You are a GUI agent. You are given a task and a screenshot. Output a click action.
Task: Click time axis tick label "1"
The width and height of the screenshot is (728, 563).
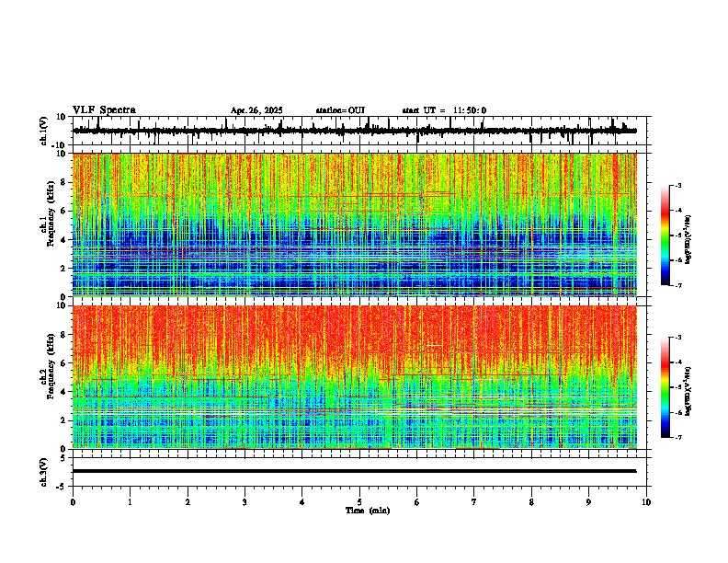[130, 502]
